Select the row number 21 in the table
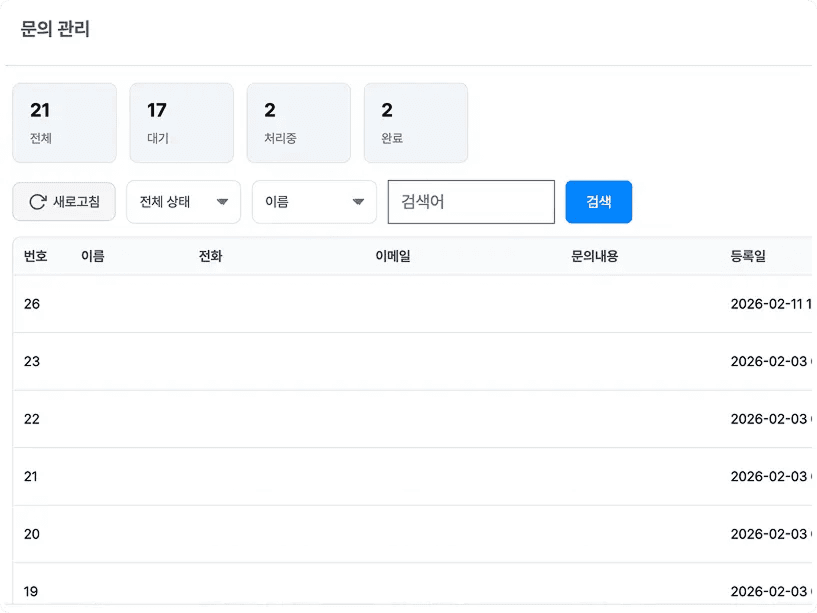This screenshot has width=817, height=613. (x=31, y=476)
